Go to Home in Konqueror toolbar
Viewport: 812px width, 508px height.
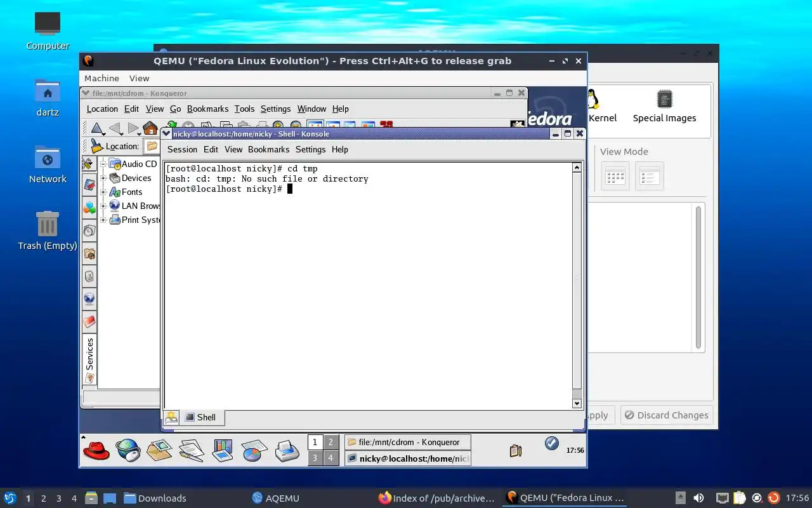click(x=150, y=128)
